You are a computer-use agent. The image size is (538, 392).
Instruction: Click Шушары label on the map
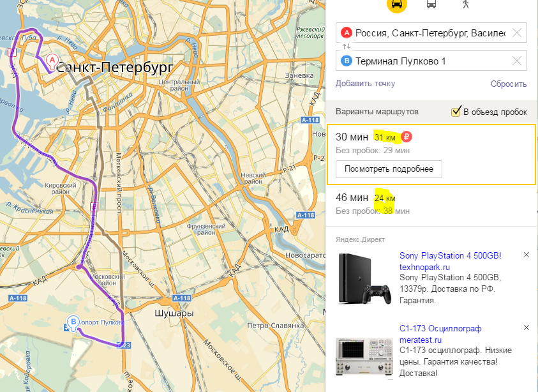click(174, 313)
